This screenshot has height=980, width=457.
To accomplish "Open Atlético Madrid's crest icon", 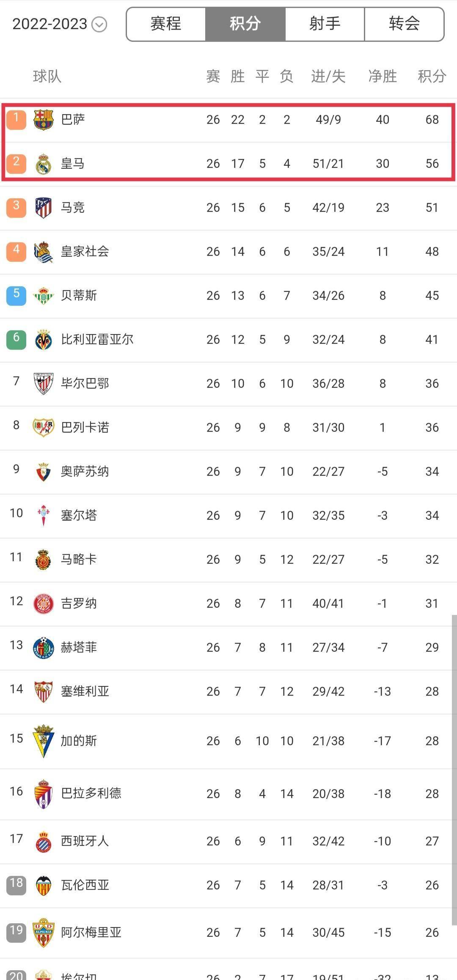I will 44,208.
